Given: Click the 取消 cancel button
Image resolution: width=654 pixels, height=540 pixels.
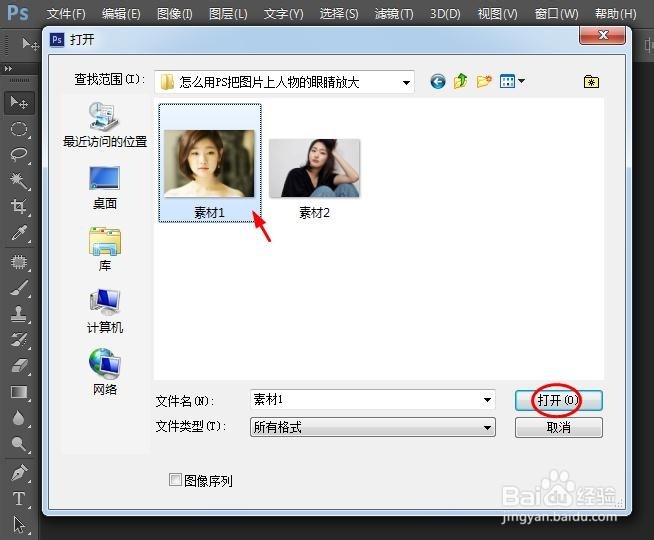Looking at the screenshot, I should 558,427.
